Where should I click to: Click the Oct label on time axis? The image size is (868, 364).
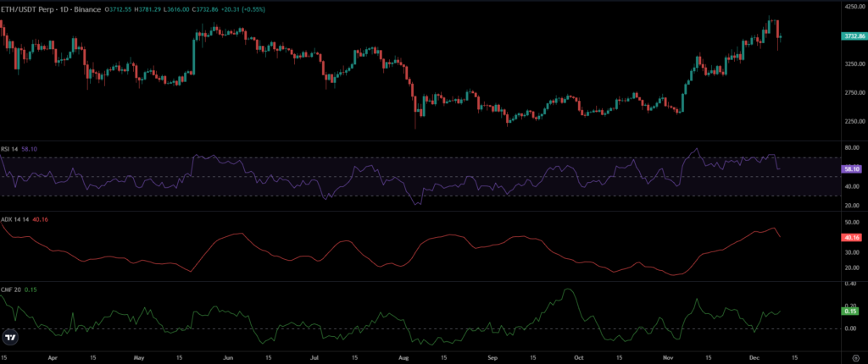pyautogui.click(x=578, y=358)
